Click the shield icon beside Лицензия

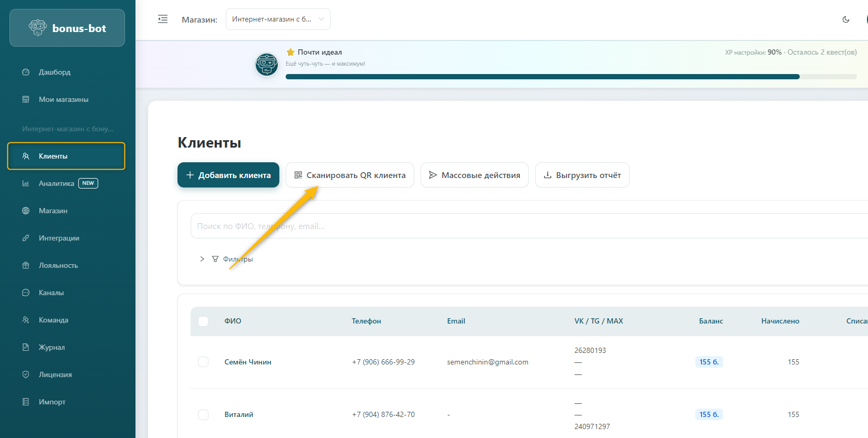[26, 374]
